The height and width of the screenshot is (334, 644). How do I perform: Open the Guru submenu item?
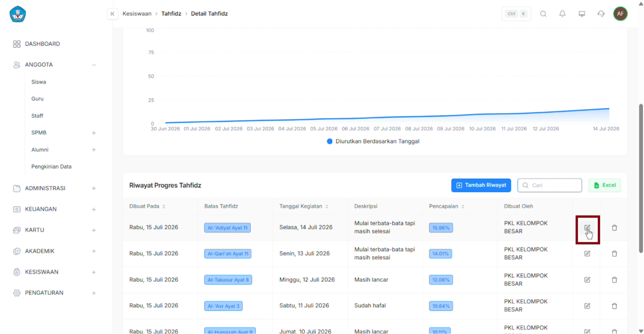pyautogui.click(x=37, y=99)
